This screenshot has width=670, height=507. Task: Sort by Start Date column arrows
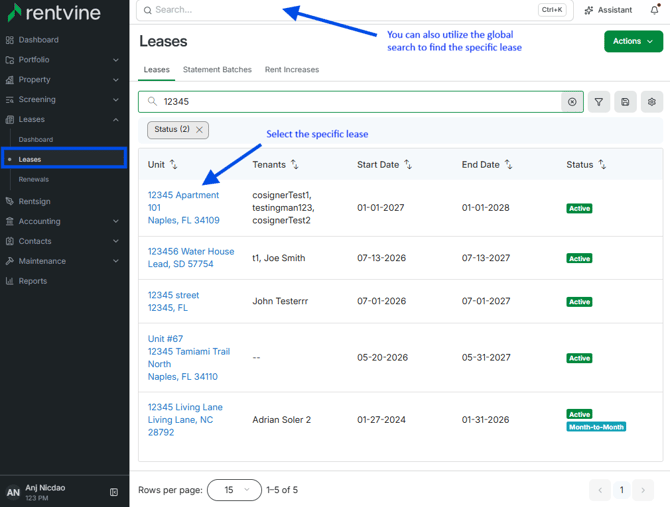(408, 164)
